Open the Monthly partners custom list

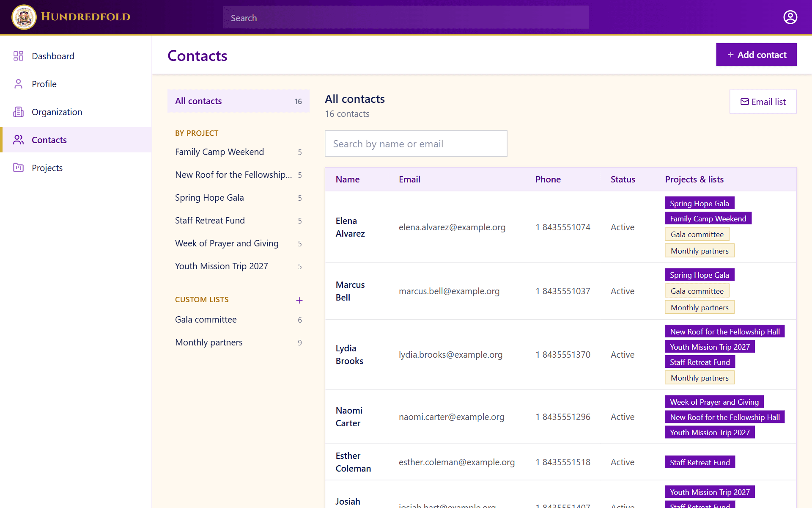click(x=239, y=342)
